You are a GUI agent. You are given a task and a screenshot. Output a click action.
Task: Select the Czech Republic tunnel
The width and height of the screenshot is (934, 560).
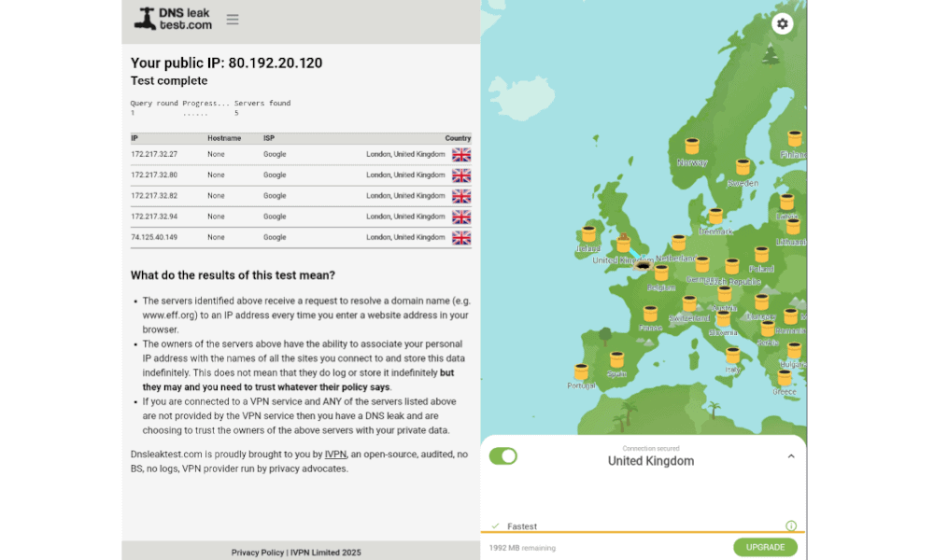(732, 266)
